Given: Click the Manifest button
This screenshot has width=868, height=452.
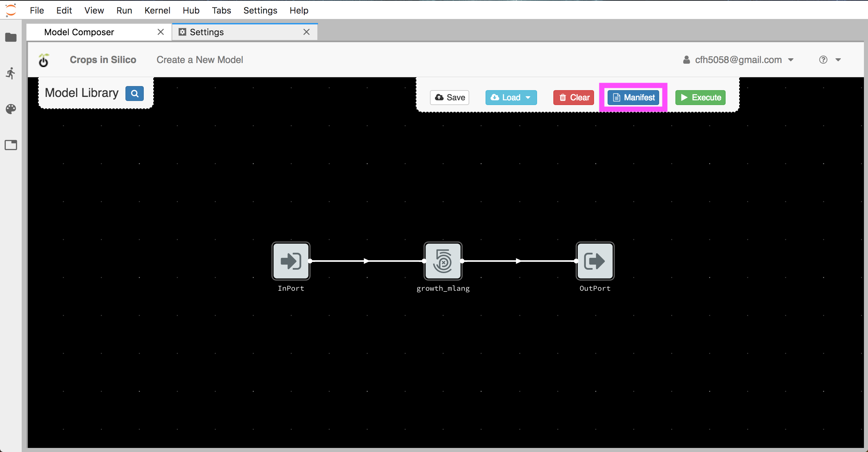Looking at the screenshot, I should pos(633,98).
